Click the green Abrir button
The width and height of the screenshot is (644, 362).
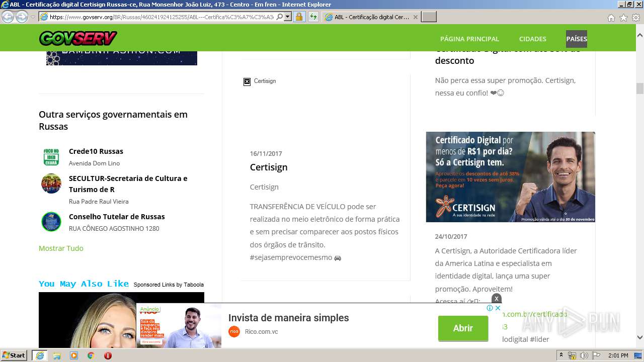pyautogui.click(x=463, y=328)
